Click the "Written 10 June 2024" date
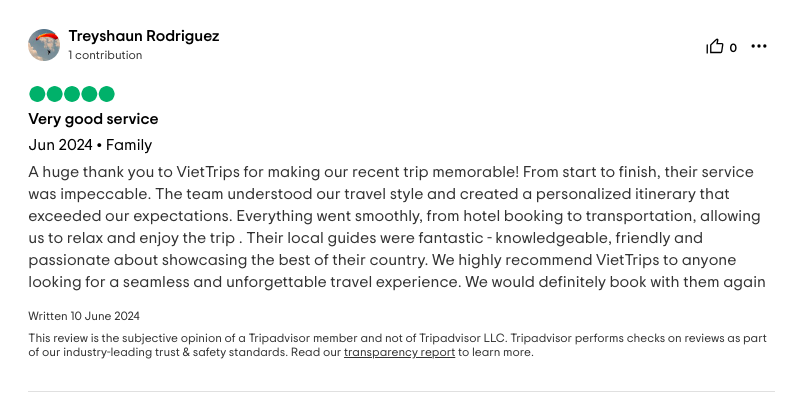808x399 pixels. coord(84,316)
